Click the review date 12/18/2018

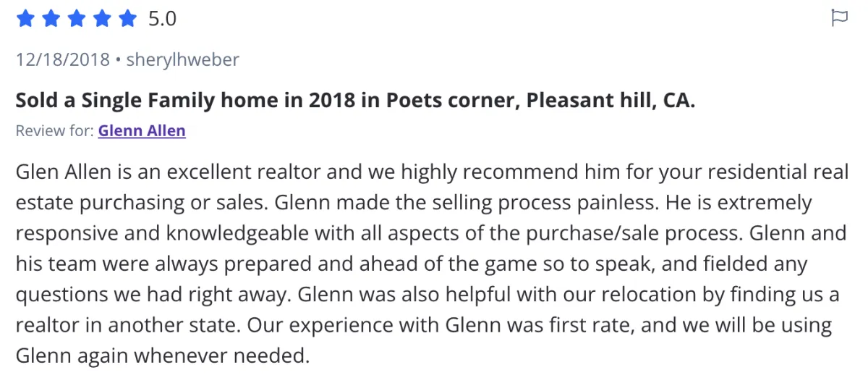click(x=63, y=59)
